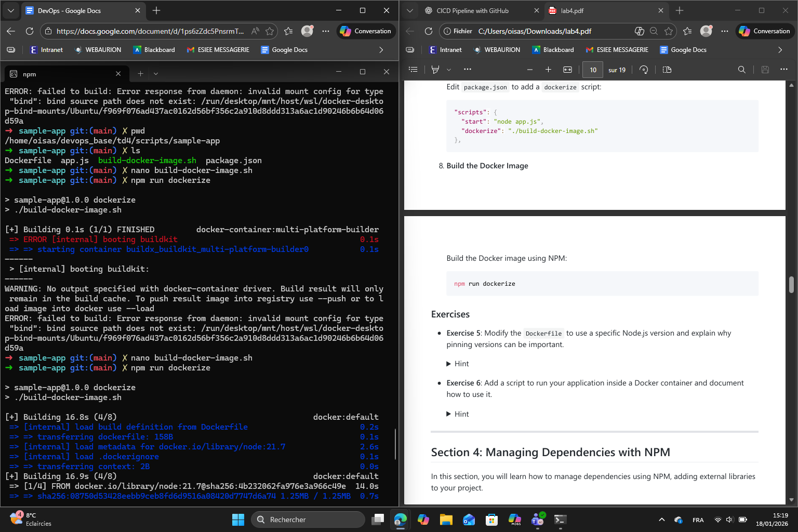Open the Conversation Copilot panel
This screenshot has width=798, height=532.
(x=765, y=31)
